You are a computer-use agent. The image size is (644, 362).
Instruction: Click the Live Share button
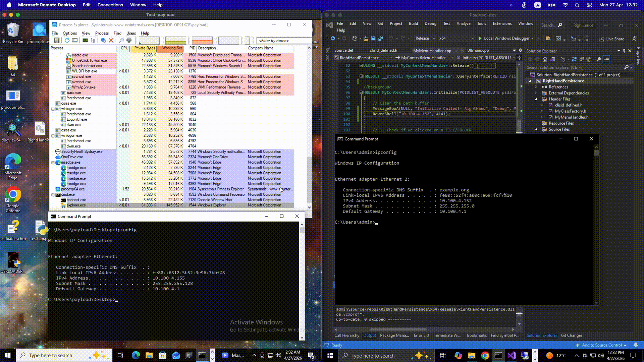click(x=611, y=39)
